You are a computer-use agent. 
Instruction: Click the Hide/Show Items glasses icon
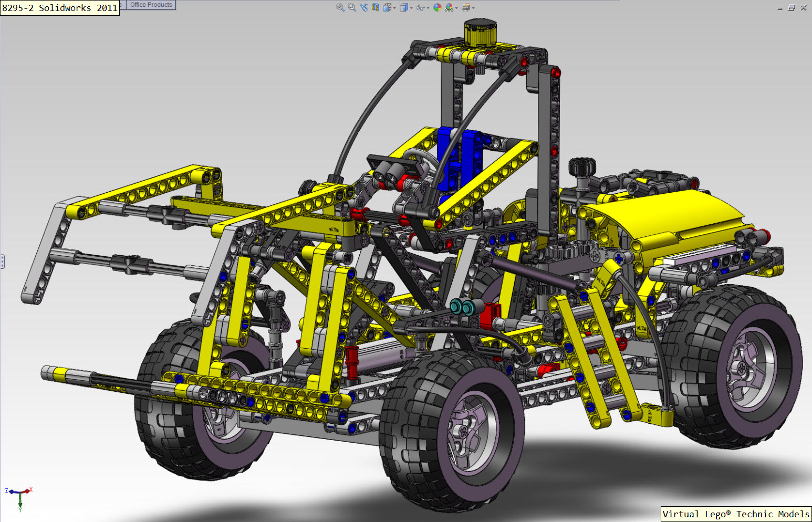[x=421, y=8]
